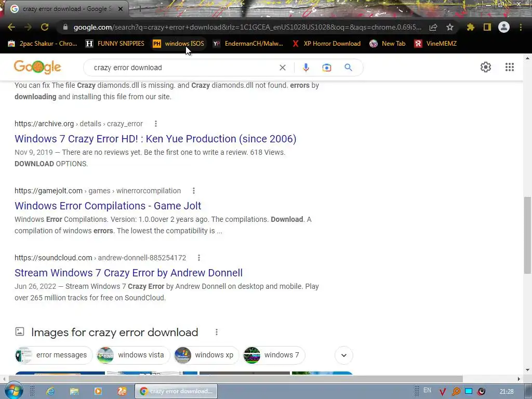Close the crazy error download tab

(121, 9)
